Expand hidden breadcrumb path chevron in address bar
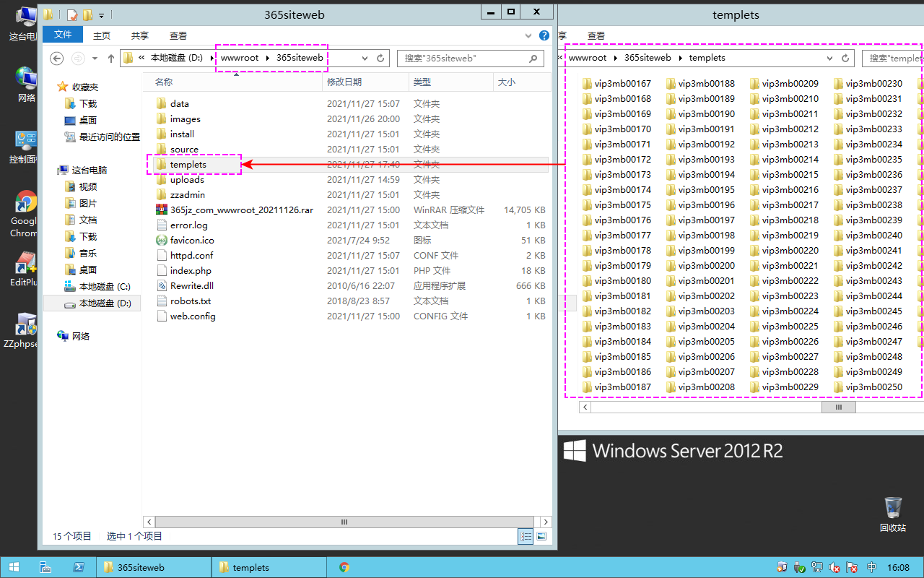924x578 pixels. [142, 58]
